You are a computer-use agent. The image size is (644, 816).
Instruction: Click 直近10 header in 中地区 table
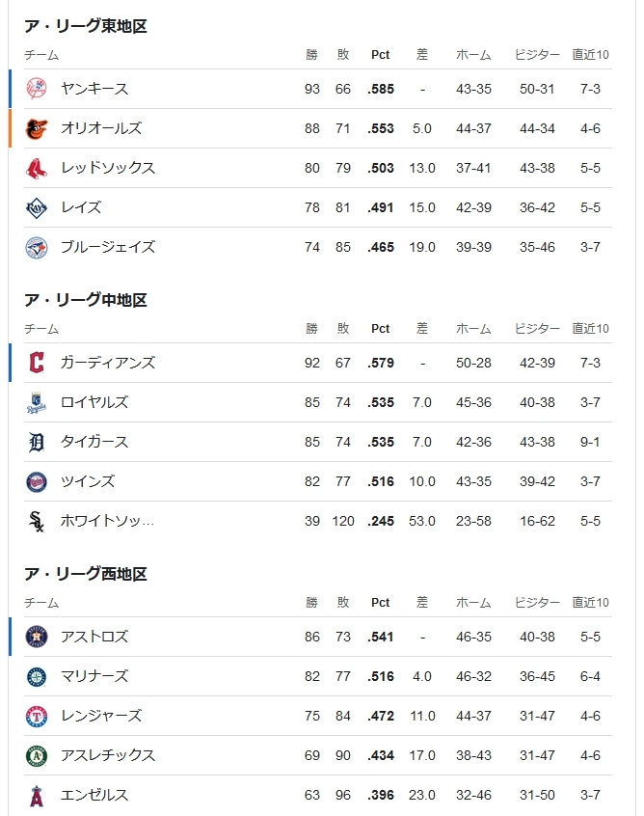tap(590, 328)
